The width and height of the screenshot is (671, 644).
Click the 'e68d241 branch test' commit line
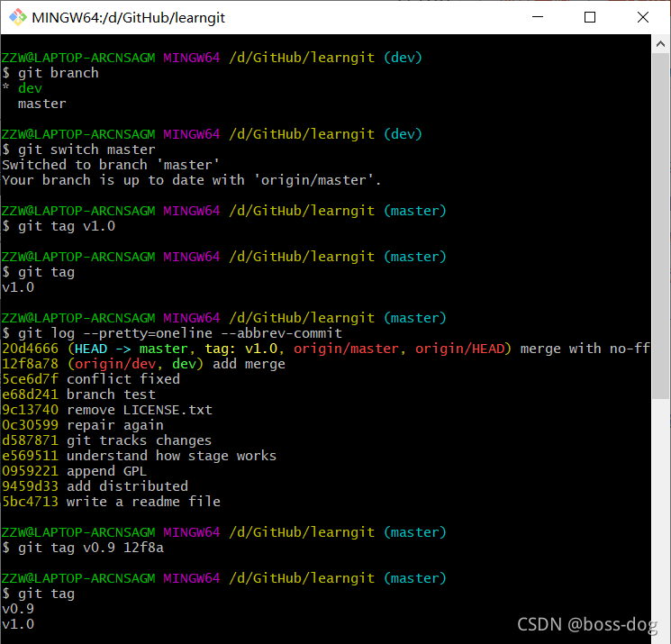pos(78,395)
